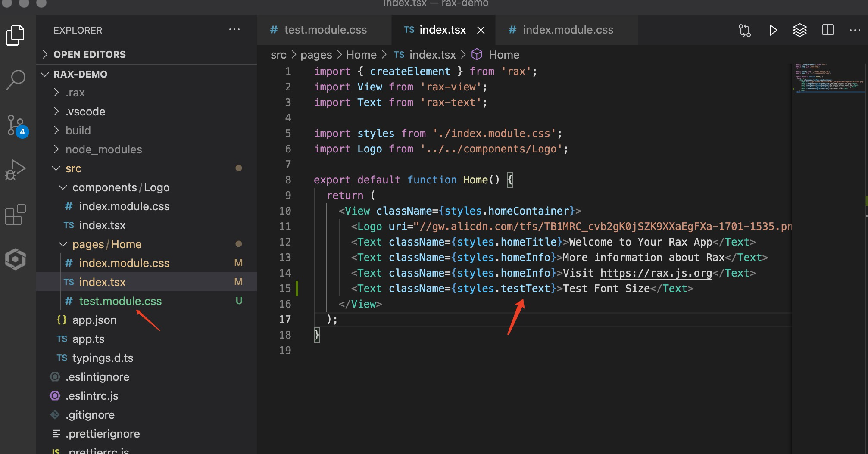This screenshot has width=868, height=454.
Task: Open the Explorer view in activity bar
Action: click(x=16, y=35)
